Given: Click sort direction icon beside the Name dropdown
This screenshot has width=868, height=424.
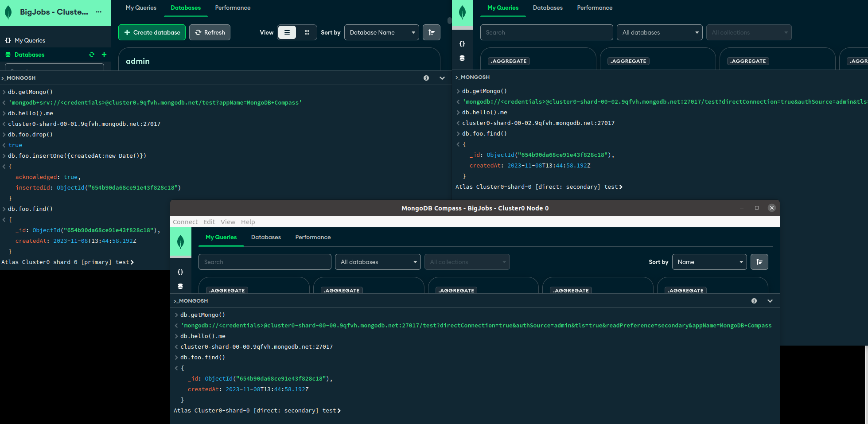Looking at the screenshot, I should pyautogui.click(x=759, y=262).
